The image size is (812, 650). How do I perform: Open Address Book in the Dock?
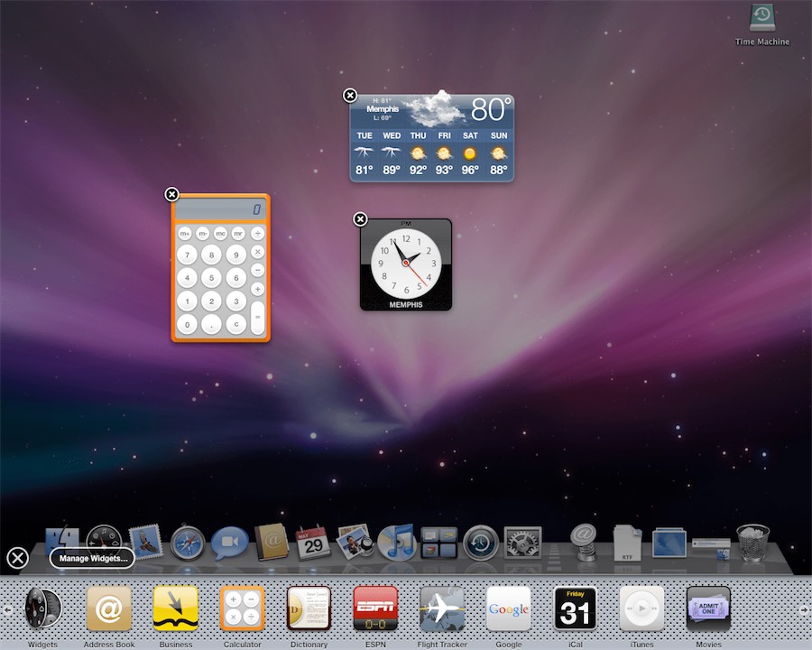(272, 543)
